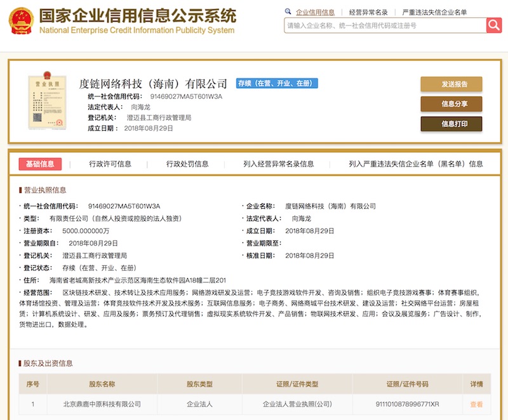508x420 pixels.
Task: Switch to the 基础信息 tab
Action: [x=40, y=164]
